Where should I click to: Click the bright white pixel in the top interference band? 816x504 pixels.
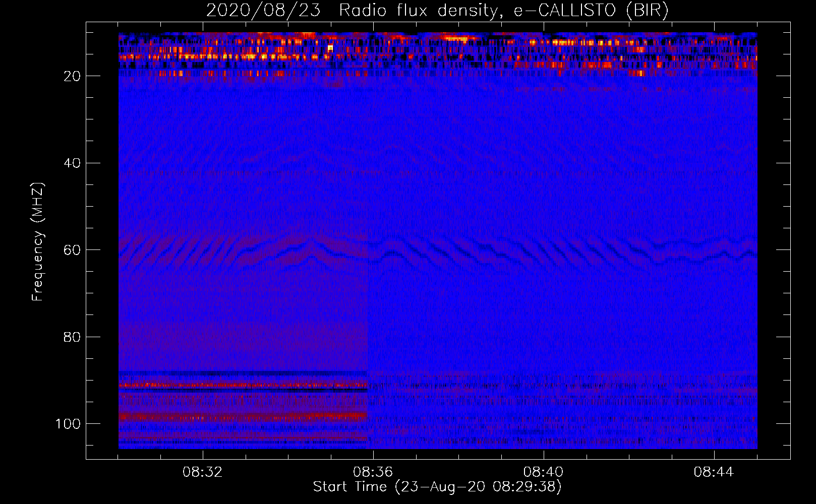330,48
